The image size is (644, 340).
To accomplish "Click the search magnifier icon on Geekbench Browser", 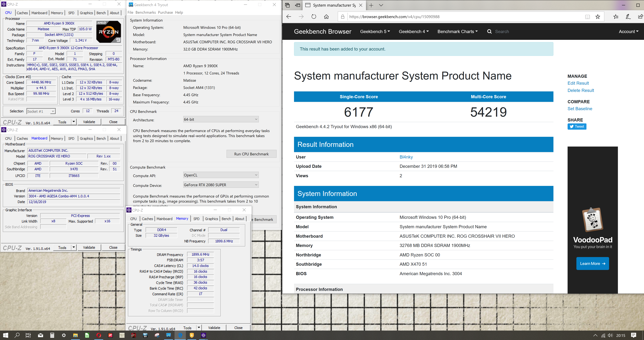I will [489, 31].
